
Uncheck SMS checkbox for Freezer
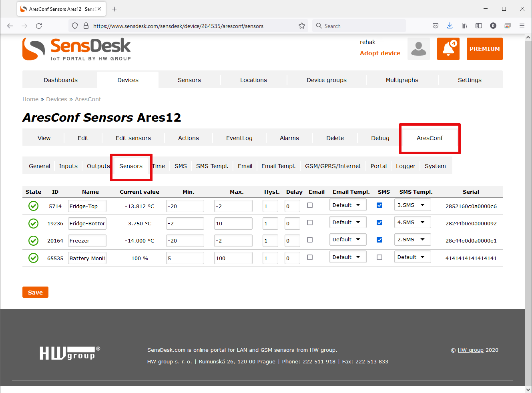379,240
